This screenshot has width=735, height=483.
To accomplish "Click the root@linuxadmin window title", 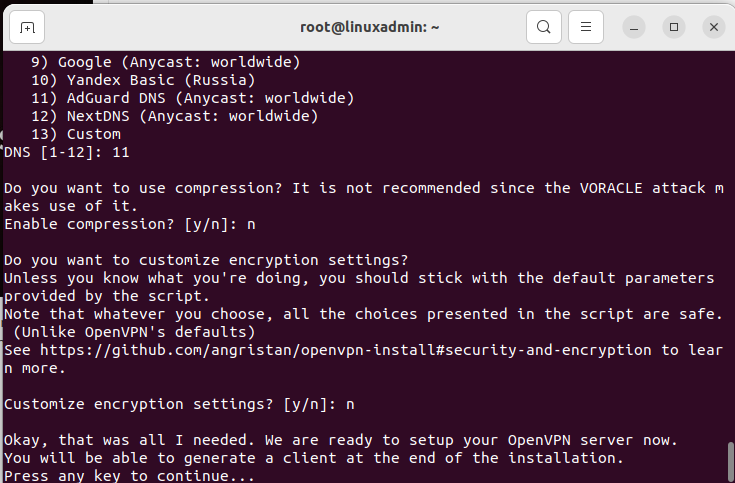I will point(369,27).
